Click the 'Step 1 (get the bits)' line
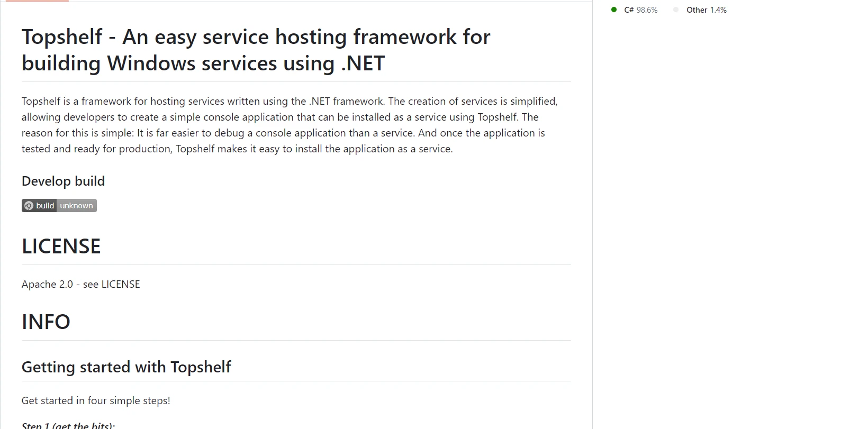Viewport: 868px width, 429px height. coord(68,425)
